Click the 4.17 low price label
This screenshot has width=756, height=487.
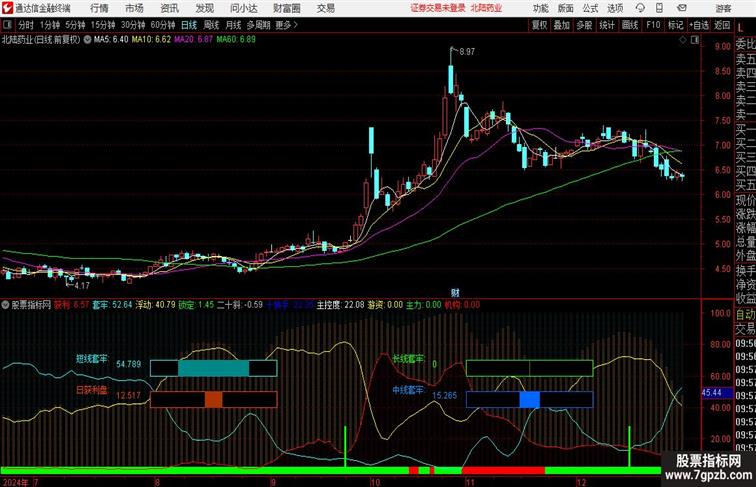(x=82, y=285)
